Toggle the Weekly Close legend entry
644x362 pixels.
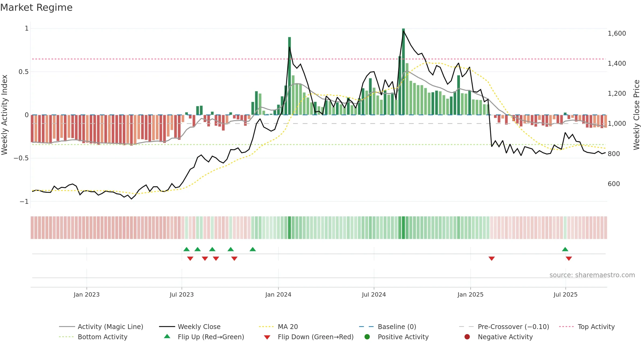(190, 327)
